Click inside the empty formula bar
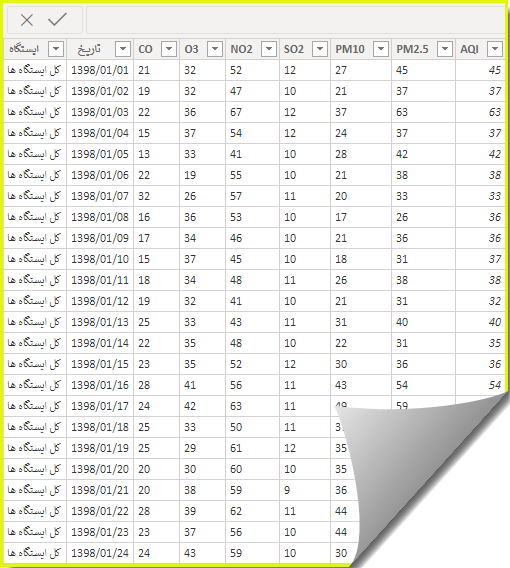The height and width of the screenshot is (568, 510). (x=296, y=20)
